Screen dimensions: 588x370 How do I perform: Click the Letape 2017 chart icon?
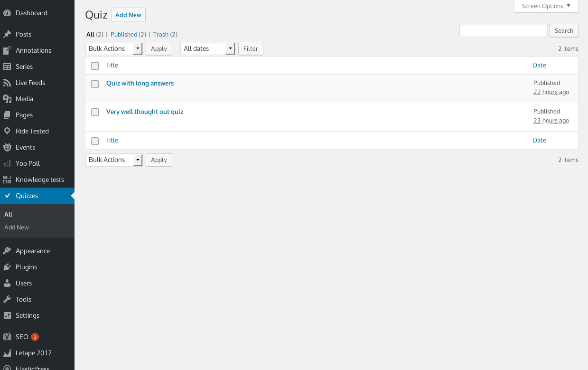(x=7, y=353)
